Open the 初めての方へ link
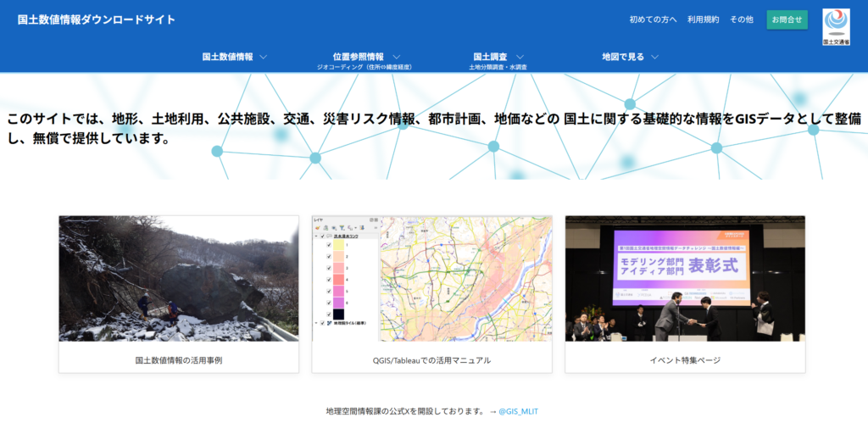Screen dimensions: 868x445 653,19
